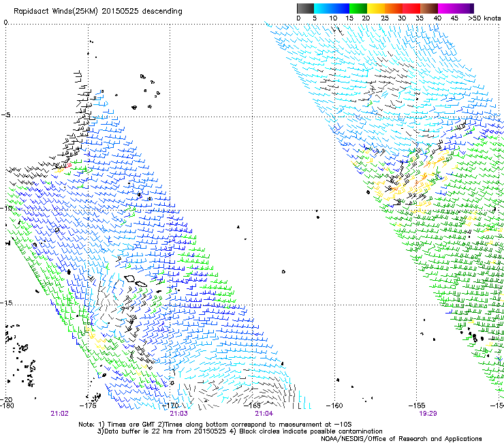Viewport: 504px width, 443px height.
Task: Click the '>50 knots' legend label
Action: tap(484, 18)
